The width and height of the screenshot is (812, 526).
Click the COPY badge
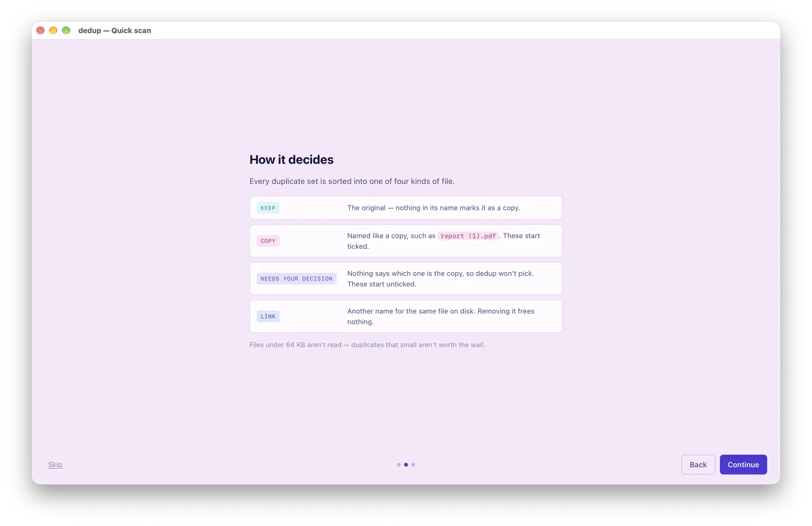pos(268,241)
